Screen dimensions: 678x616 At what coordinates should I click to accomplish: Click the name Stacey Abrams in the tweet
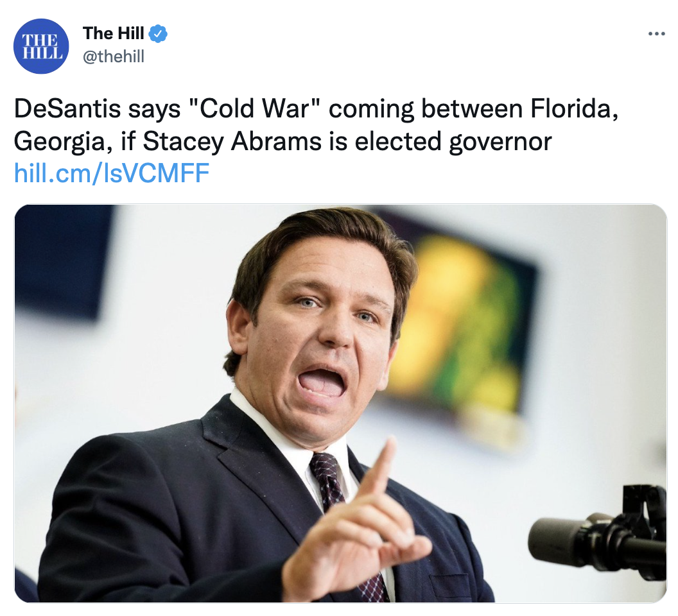pyautogui.click(x=232, y=141)
